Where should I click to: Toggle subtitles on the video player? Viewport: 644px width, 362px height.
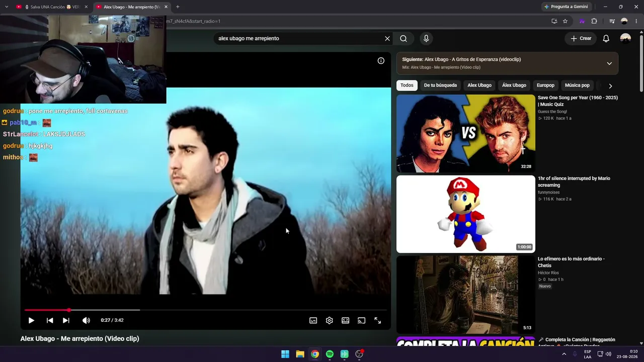pos(313,320)
